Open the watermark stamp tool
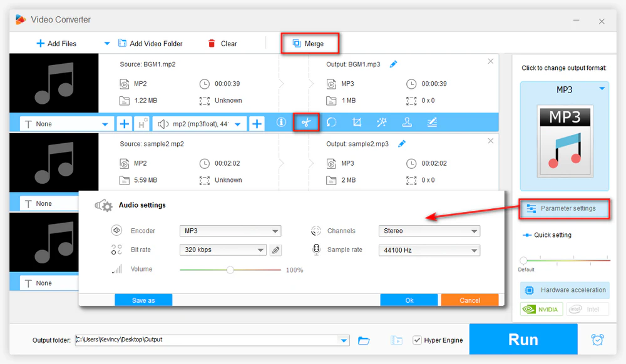The height and width of the screenshot is (364, 626). click(x=407, y=123)
